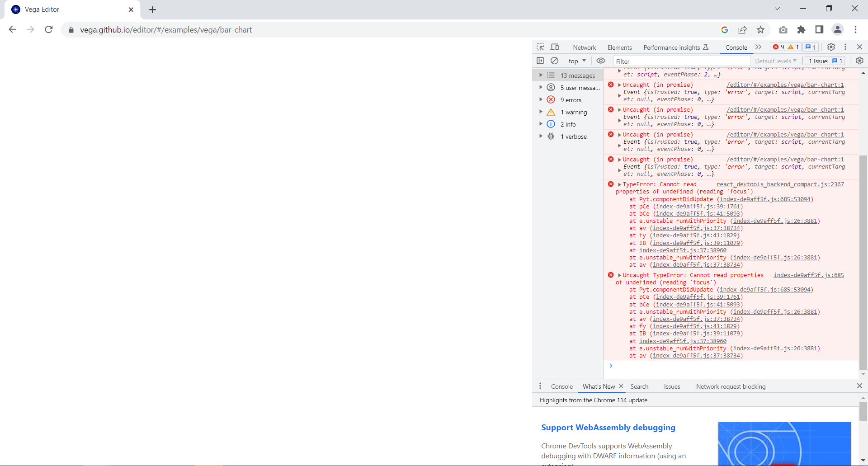Expand the TypeError stack trace entry
The height and width of the screenshot is (466, 868).
coord(619,184)
